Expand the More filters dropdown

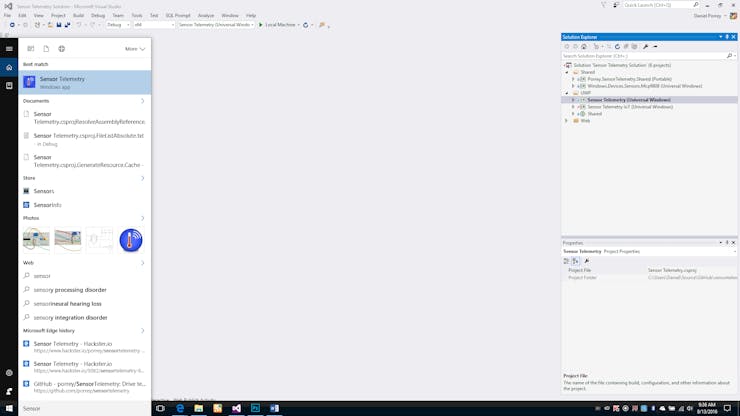(135, 49)
